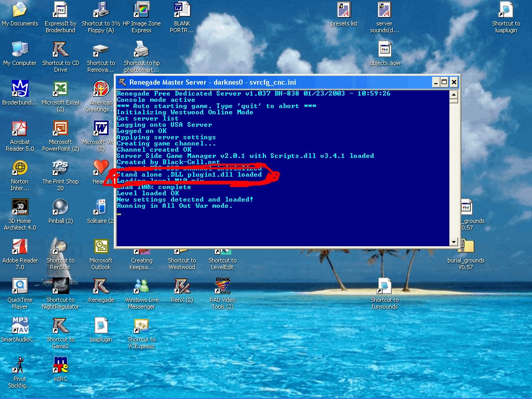Click the console window scroll down arrow
Image resolution: width=532 pixels, height=399 pixels.
click(x=454, y=242)
